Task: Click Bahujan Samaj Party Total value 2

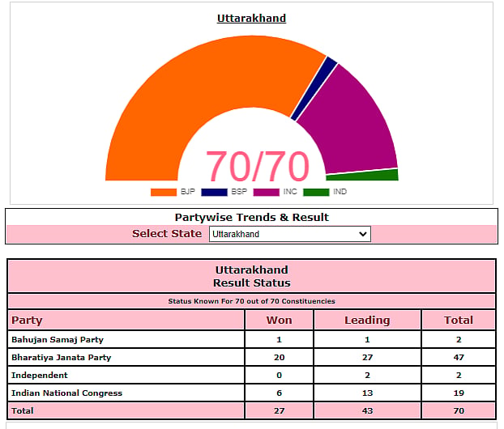Action: (459, 339)
